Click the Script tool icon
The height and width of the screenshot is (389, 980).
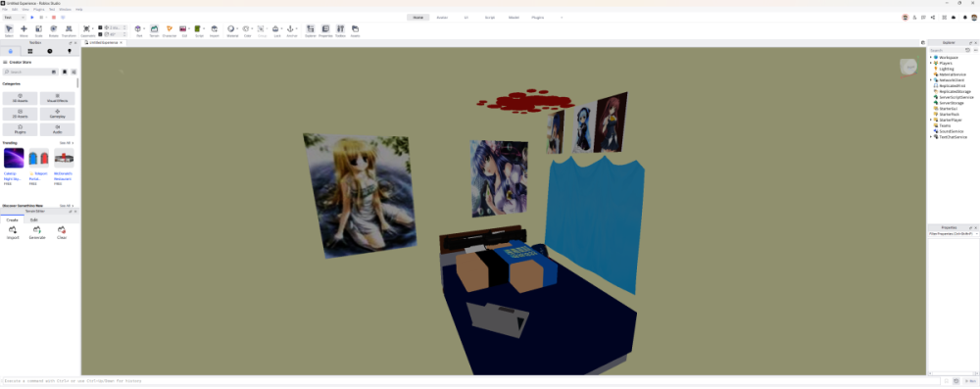tap(198, 29)
